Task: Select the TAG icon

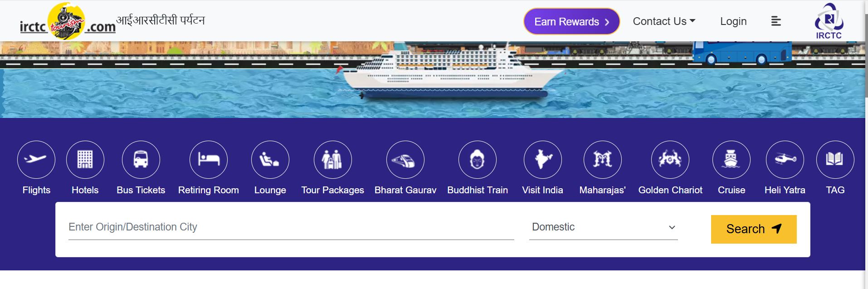Action: (x=835, y=160)
